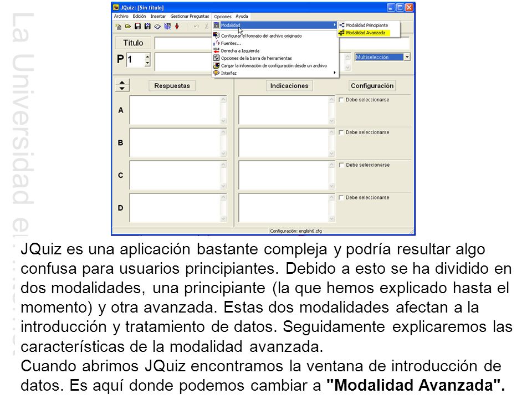The width and height of the screenshot is (532, 399).
Task: Maximize the JQuiz window
Action: (400, 7)
